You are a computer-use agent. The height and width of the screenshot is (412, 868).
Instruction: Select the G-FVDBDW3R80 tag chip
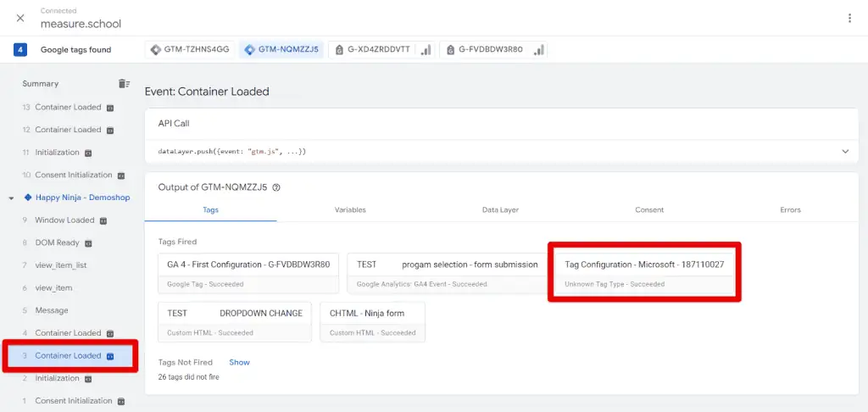[x=493, y=50]
